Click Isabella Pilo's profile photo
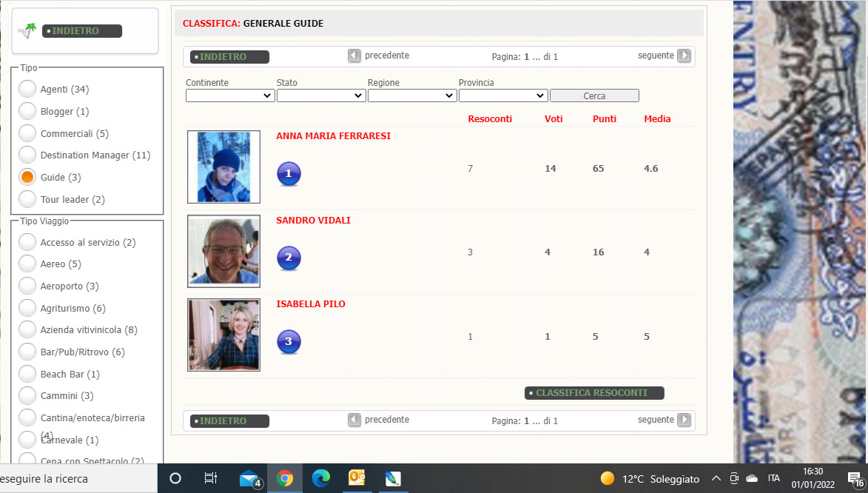 point(223,335)
